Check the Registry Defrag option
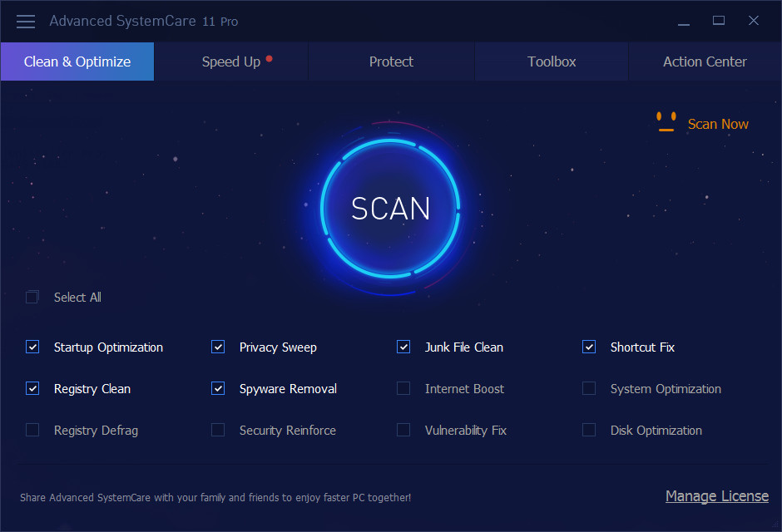 click(32, 430)
